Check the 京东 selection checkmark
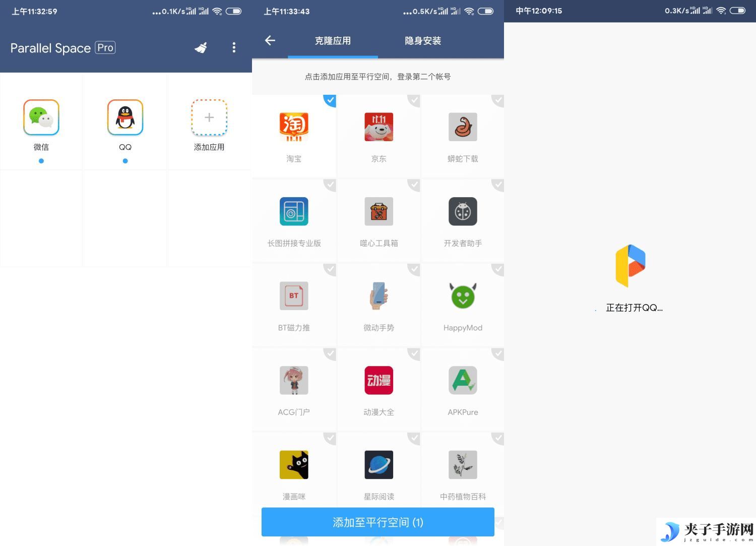The width and height of the screenshot is (756, 546). (x=414, y=100)
